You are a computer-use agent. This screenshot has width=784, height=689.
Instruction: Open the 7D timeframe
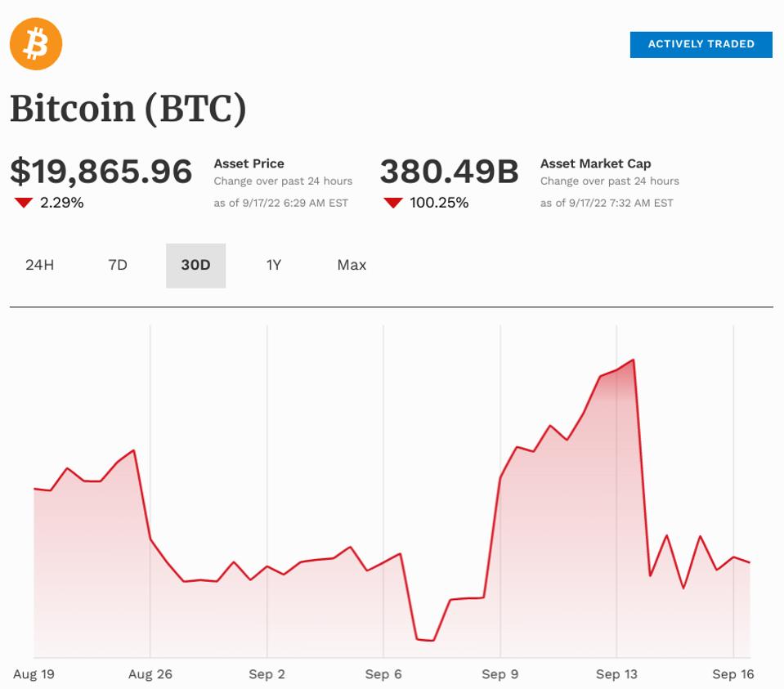click(118, 265)
